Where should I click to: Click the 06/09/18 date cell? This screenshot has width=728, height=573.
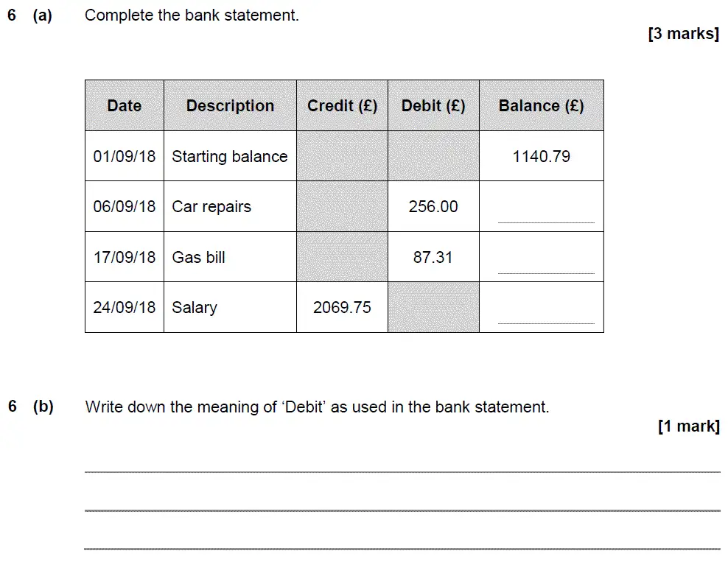[x=125, y=206]
